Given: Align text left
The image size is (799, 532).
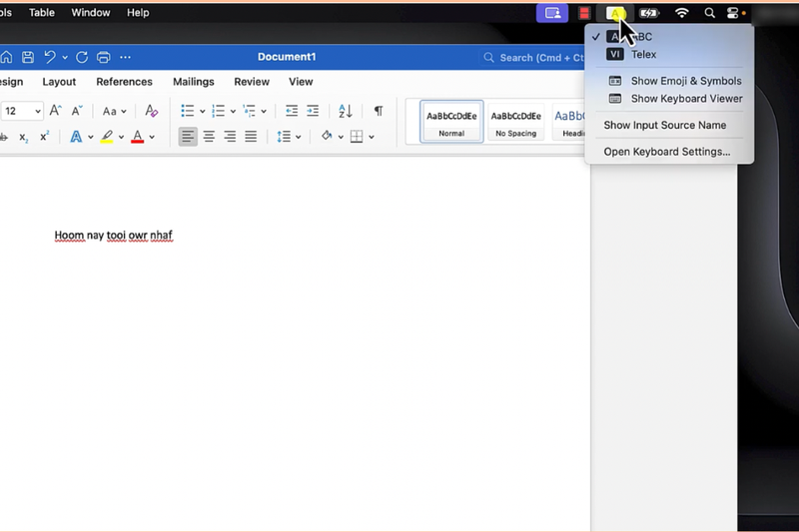Looking at the screenshot, I should point(188,137).
